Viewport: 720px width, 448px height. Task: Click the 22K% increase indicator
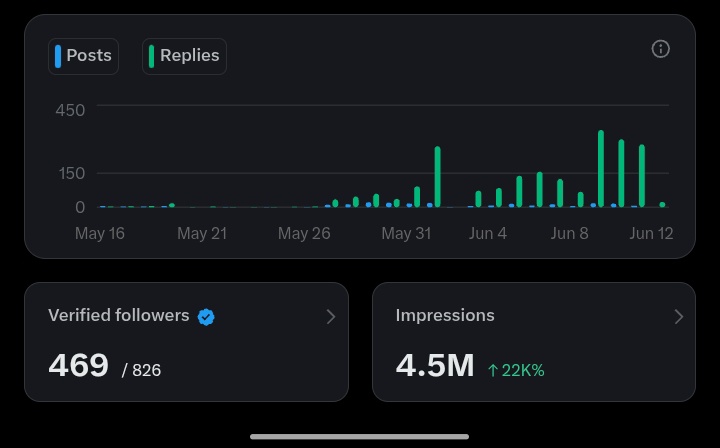pyautogui.click(x=516, y=370)
